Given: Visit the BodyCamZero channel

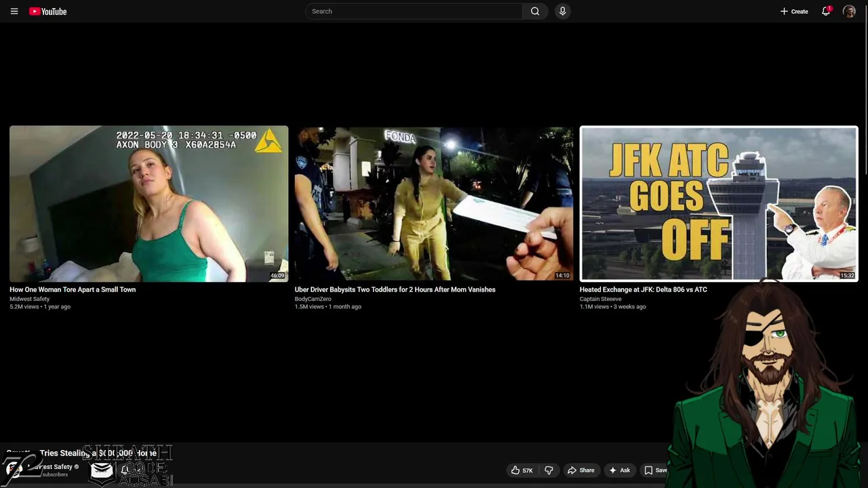Looking at the screenshot, I should [x=313, y=299].
